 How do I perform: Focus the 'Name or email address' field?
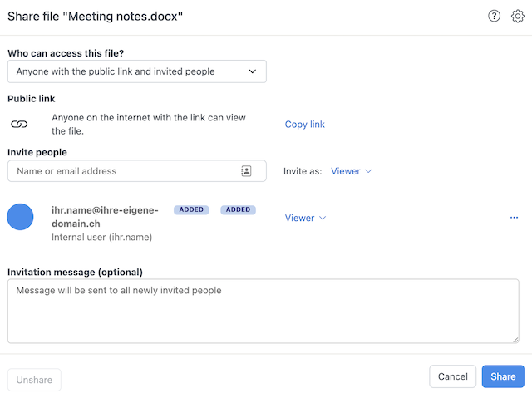pos(137,171)
